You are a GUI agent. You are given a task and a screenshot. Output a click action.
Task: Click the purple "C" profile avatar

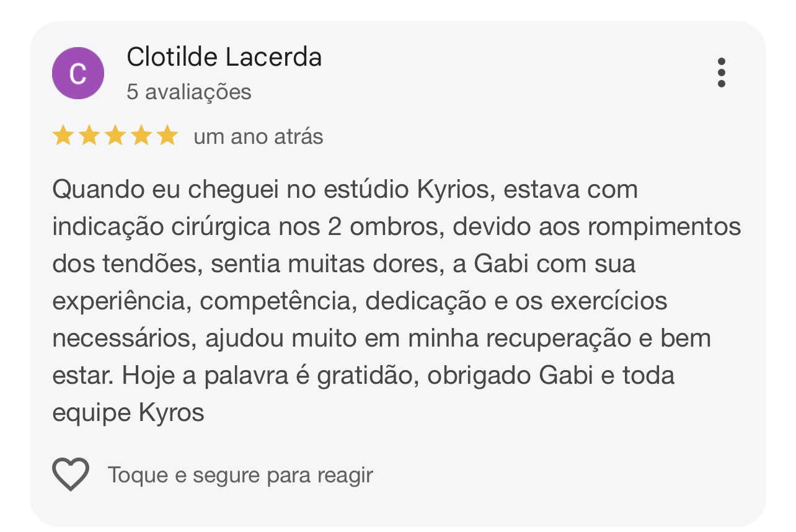click(x=78, y=73)
